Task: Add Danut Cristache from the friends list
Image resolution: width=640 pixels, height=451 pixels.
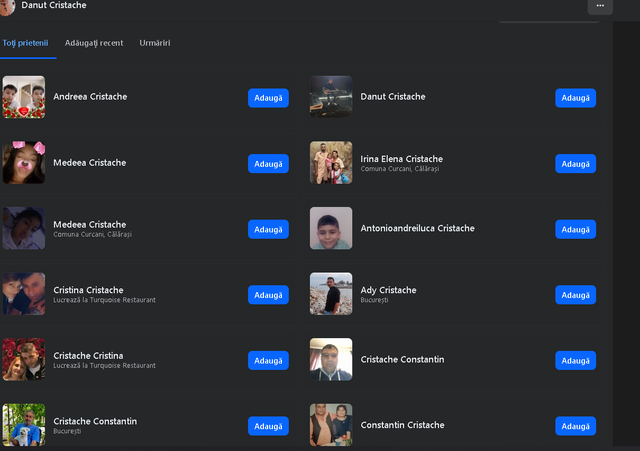Action: tap(575, 98)
